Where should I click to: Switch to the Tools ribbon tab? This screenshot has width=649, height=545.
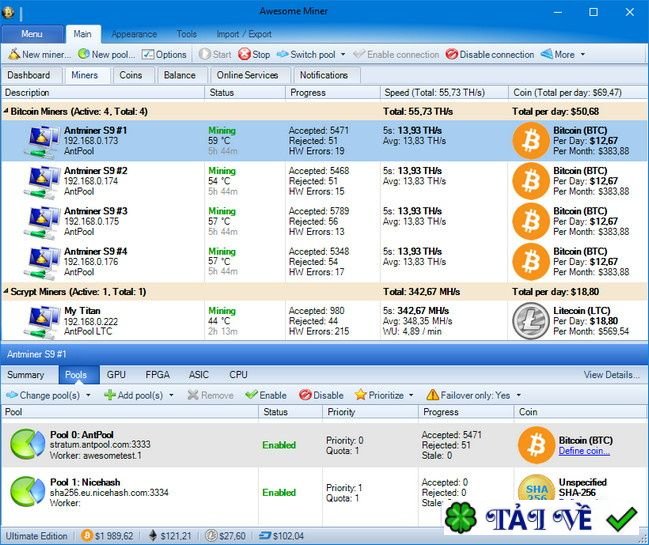pos(187,34)
